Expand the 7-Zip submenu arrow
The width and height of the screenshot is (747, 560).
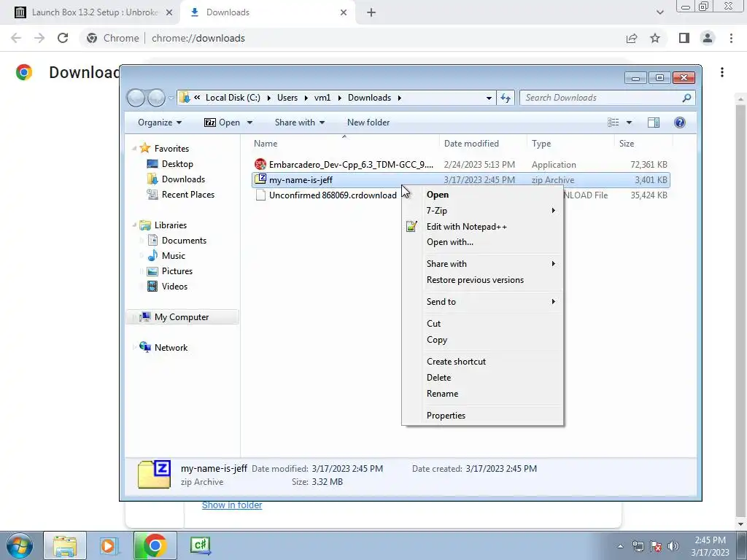pos(553,211)
